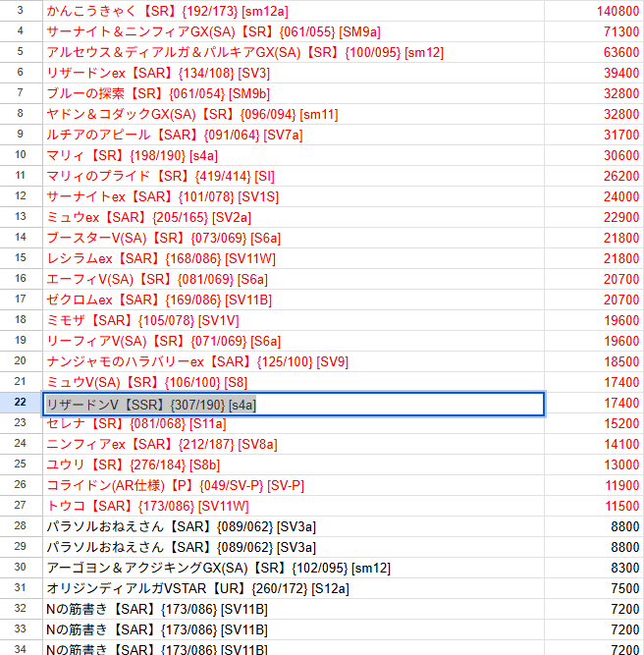Select the アルセウス＆ディアルガ＆パルキアGX(SA) cell
Image resolution: width=644 pixels, height=655 pixels.
[x=294, y=52]
